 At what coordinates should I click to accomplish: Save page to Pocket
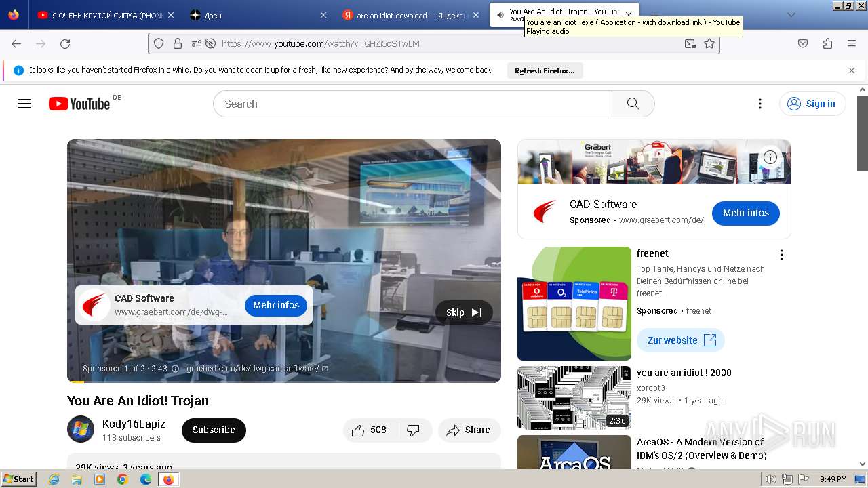pyautogui.click(x=803, y=43)
